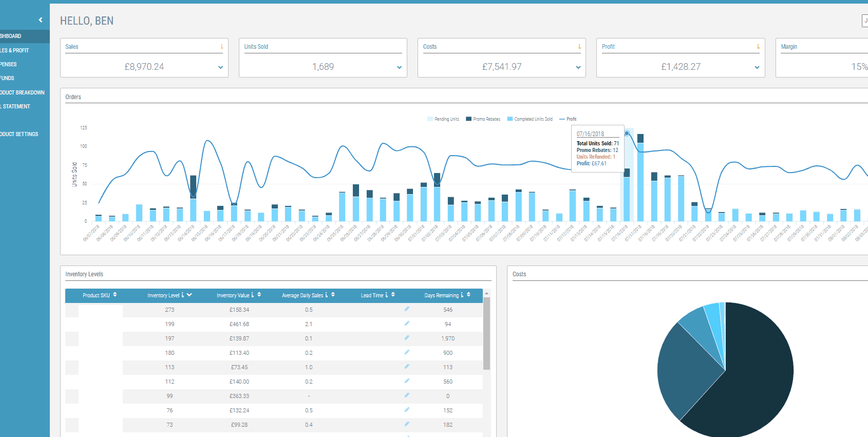The image size is (868, 437).
Task: Expand the Profit card dropdown
Action: coord(757,67)
